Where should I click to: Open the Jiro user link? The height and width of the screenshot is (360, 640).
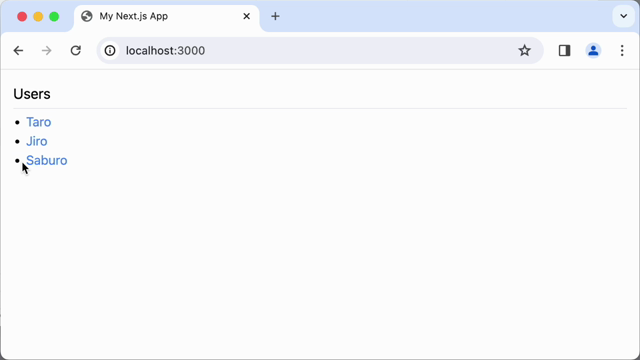tap(37, 141)
